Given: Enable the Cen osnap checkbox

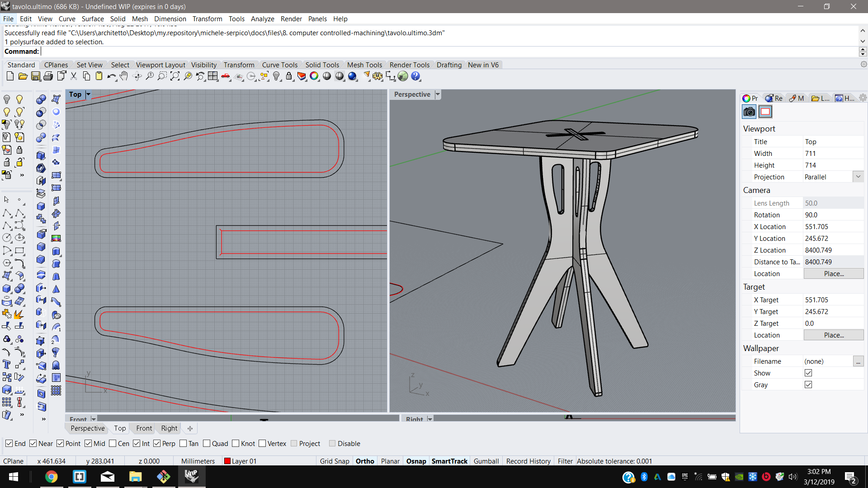Looking at the screenshot, I should (x=113, y=444).
